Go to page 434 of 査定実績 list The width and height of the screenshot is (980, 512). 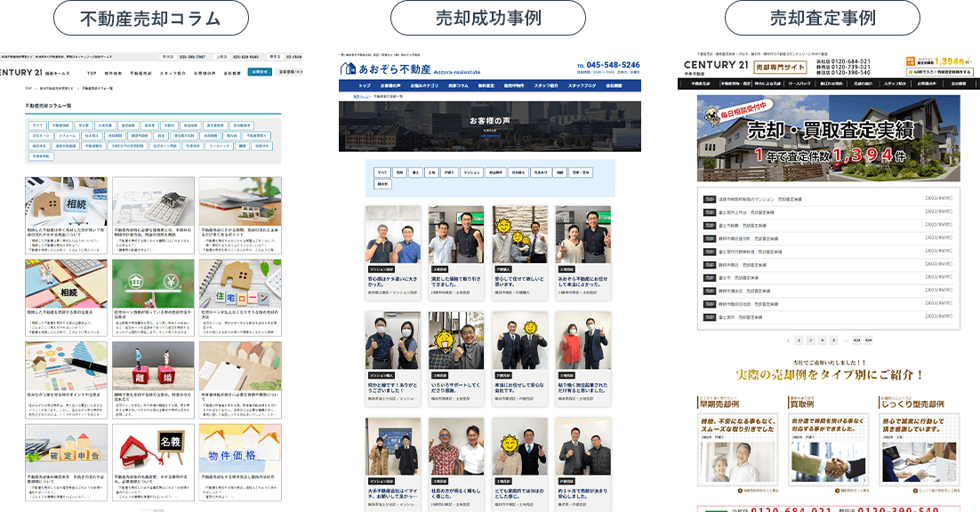click(x=868, y=340)
